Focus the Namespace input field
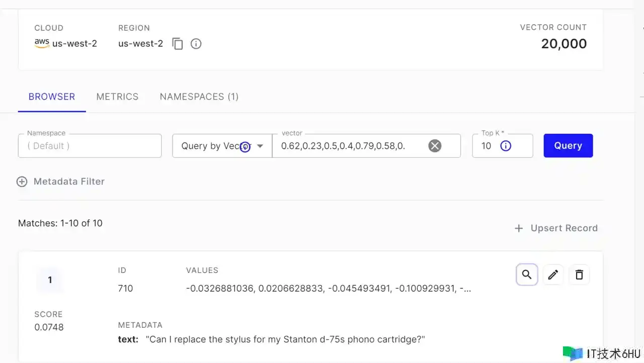Viewport: 644px width, 363px height. click(x=90, y=146)
